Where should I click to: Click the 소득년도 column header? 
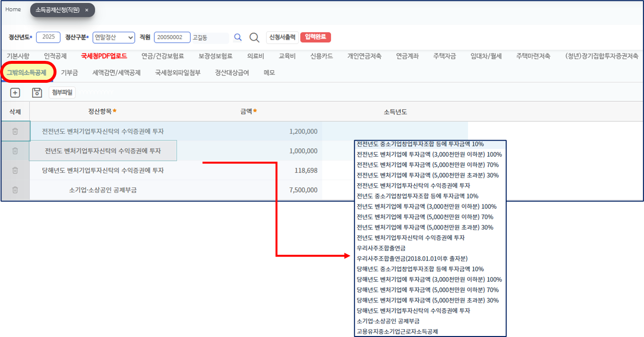[395, 112]
